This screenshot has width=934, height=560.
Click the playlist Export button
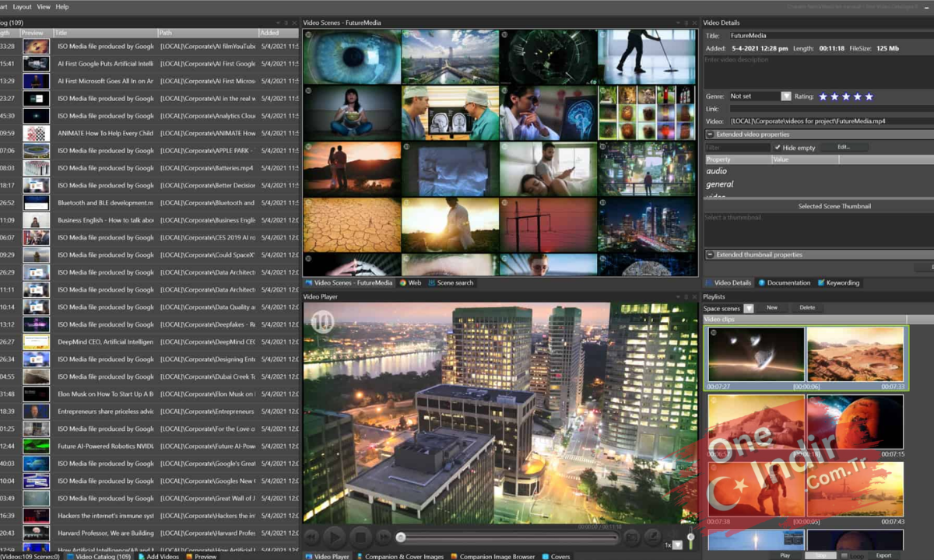point(883,555)
